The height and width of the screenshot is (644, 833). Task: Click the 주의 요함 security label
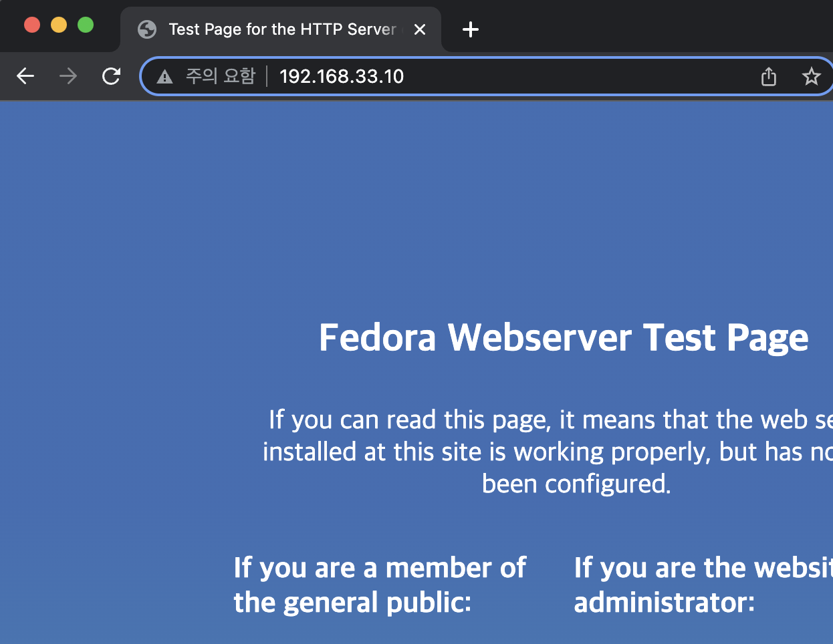[220, 76]
